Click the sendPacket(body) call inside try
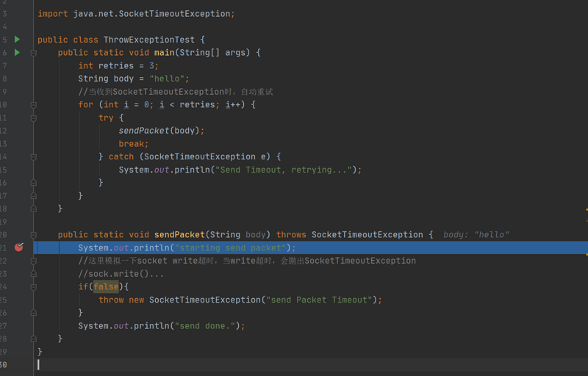This screenshot has height=376, width=588. point(161,131)
